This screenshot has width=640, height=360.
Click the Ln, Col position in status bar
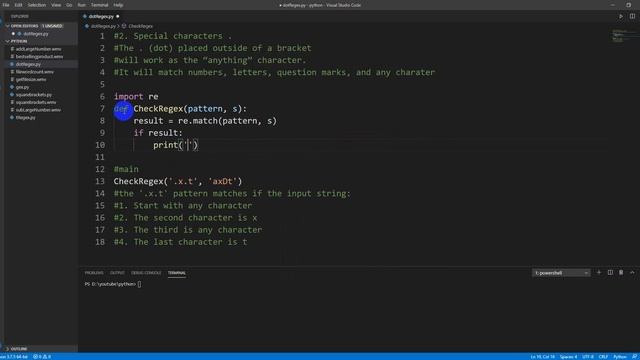542,357
